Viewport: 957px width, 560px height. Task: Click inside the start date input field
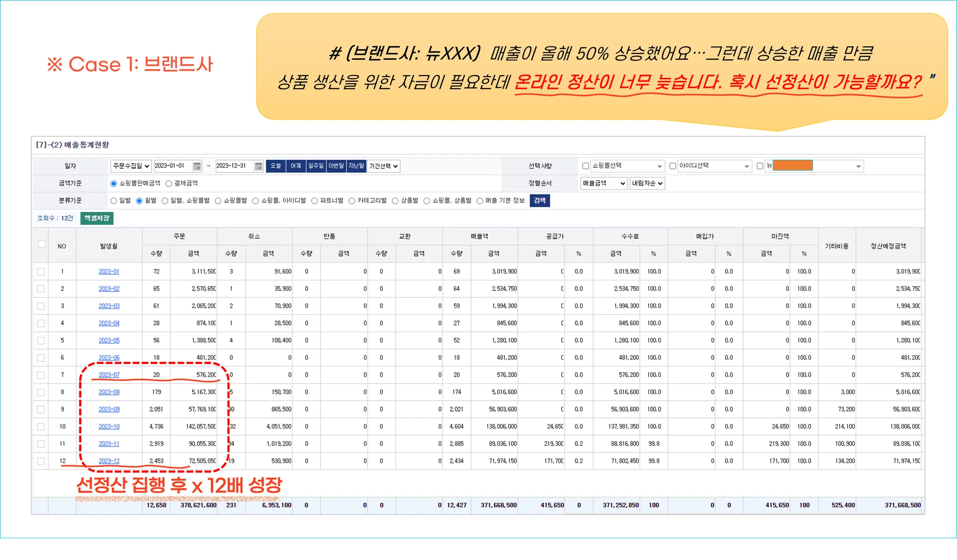172,166
